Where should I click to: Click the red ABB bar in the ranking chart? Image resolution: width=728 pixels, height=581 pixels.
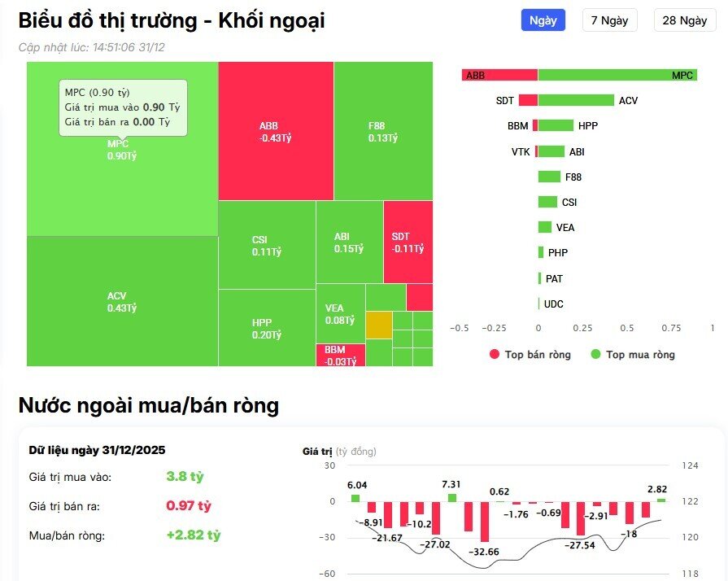point(499,74)
